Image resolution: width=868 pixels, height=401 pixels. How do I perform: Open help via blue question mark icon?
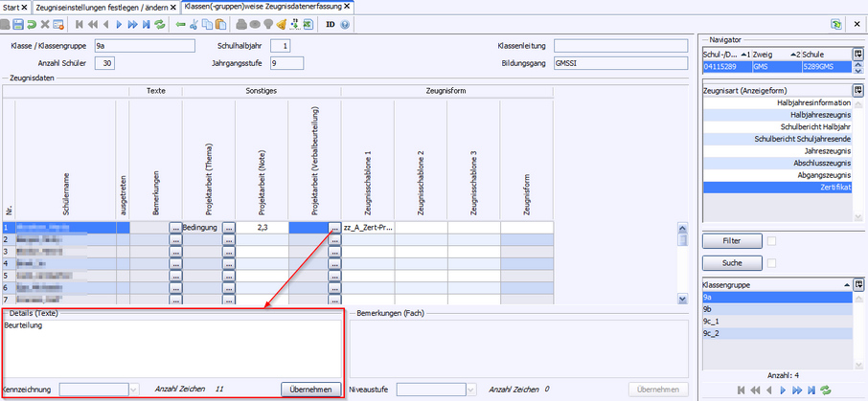(x=345, y=23)
